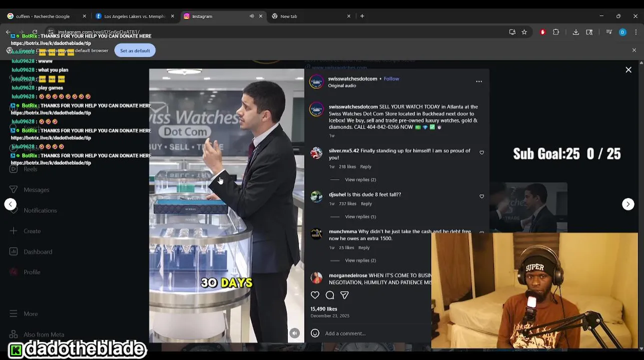Screen dimensions: 644x360
Task: Open Notifications in Instagram sidebar
Action: tap(33, 210)
